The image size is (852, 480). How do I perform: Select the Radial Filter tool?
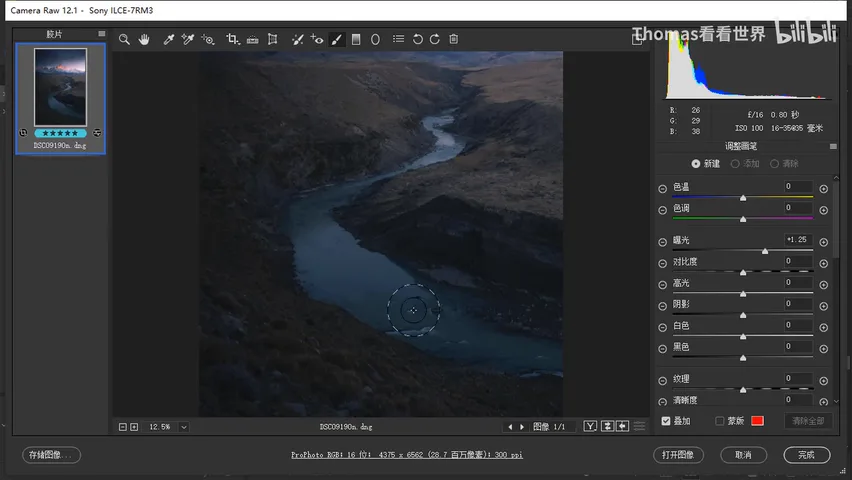[375, 39]
